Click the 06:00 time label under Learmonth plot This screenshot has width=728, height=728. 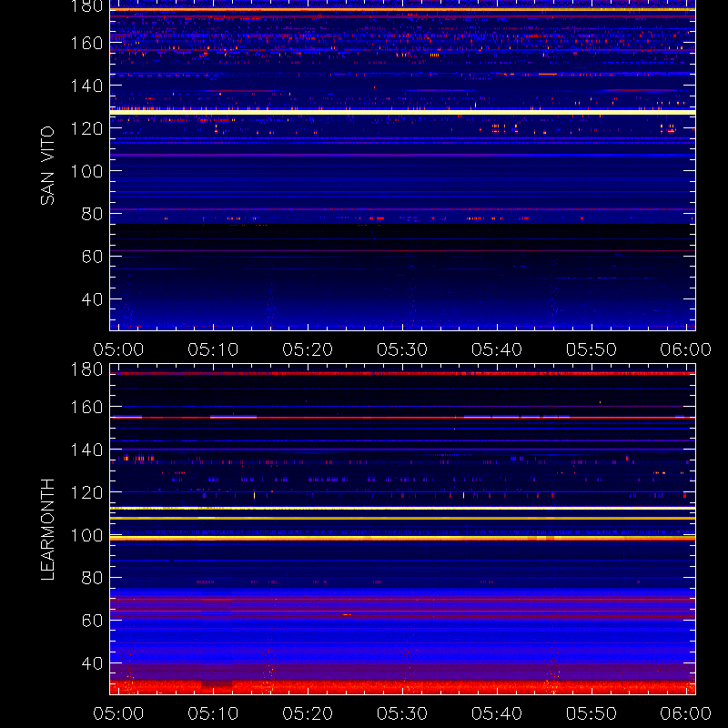(x=686, y=713)
